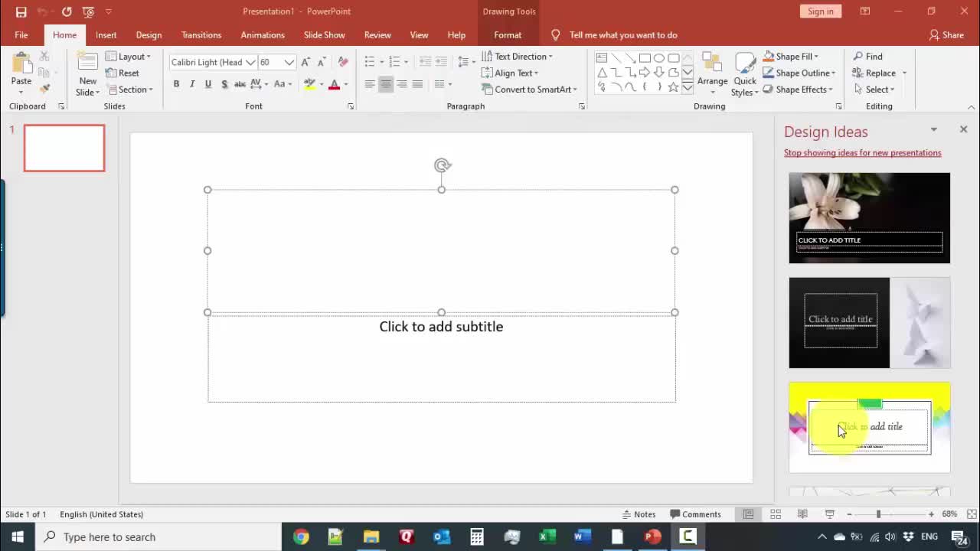Viewport: 980px width, 551px height.
Task: Toggle Bold formatting
Action: pyautogui.click(x=176, y=84)
